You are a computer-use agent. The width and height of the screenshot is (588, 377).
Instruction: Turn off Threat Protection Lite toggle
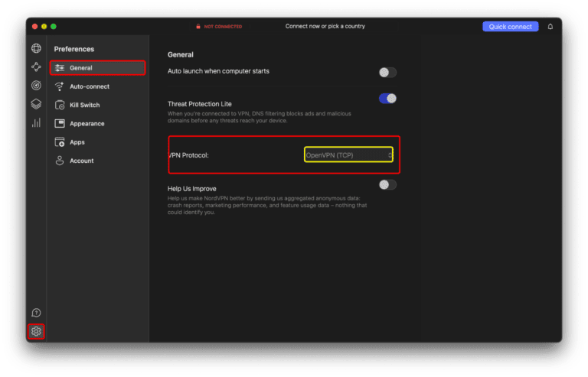click(x=387, y=99)
